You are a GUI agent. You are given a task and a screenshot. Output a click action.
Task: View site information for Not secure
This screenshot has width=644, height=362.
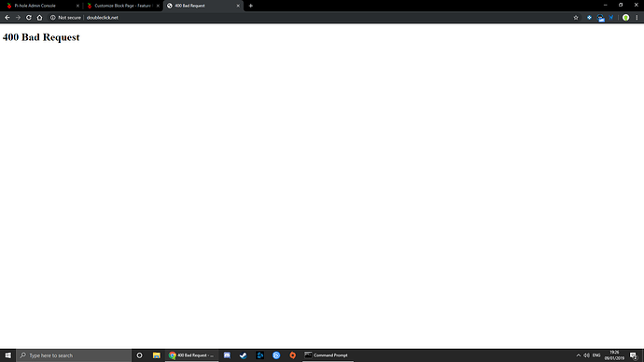(65, 18)
